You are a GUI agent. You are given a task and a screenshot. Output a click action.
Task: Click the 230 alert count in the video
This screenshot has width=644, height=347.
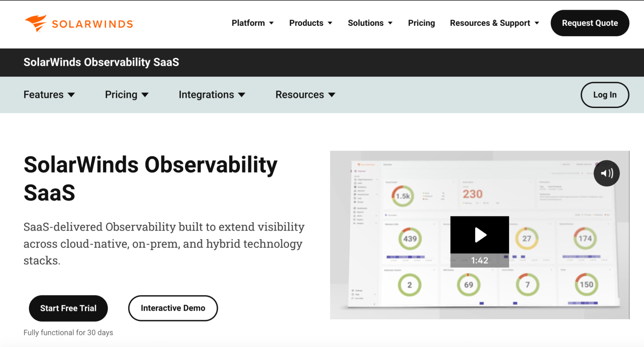coord(473,194)
